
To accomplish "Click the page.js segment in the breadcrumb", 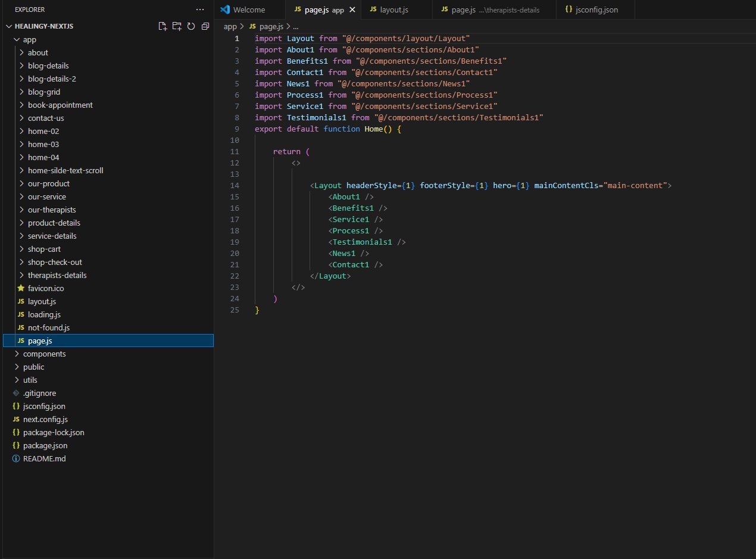I will pos(271,26).
